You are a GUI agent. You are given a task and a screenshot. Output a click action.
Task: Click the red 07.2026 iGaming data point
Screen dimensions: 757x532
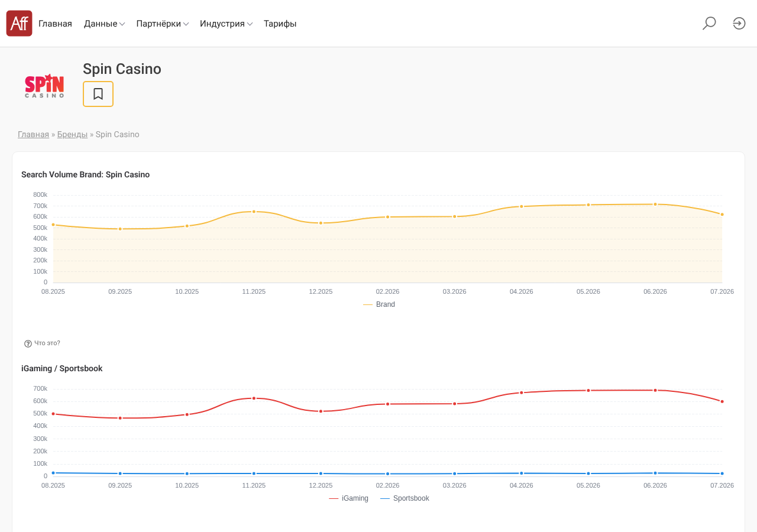[x=722, y=401]
